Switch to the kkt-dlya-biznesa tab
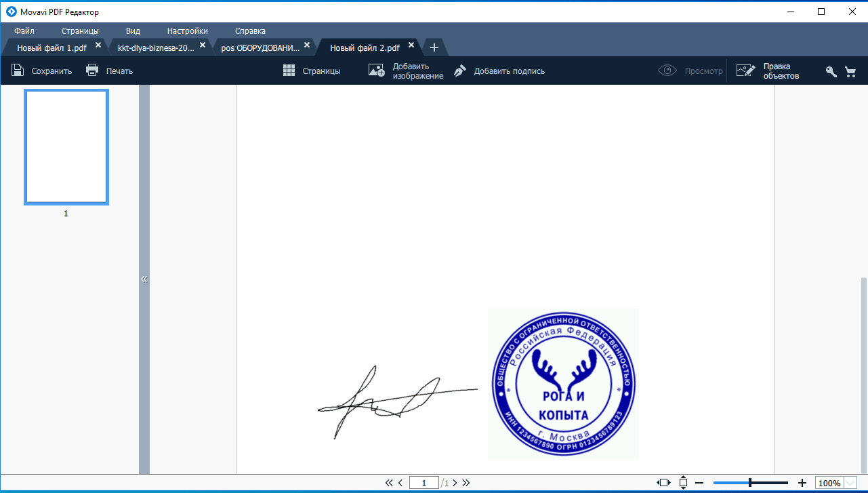This screenshot has width=868, height=493. pos(156,47)
